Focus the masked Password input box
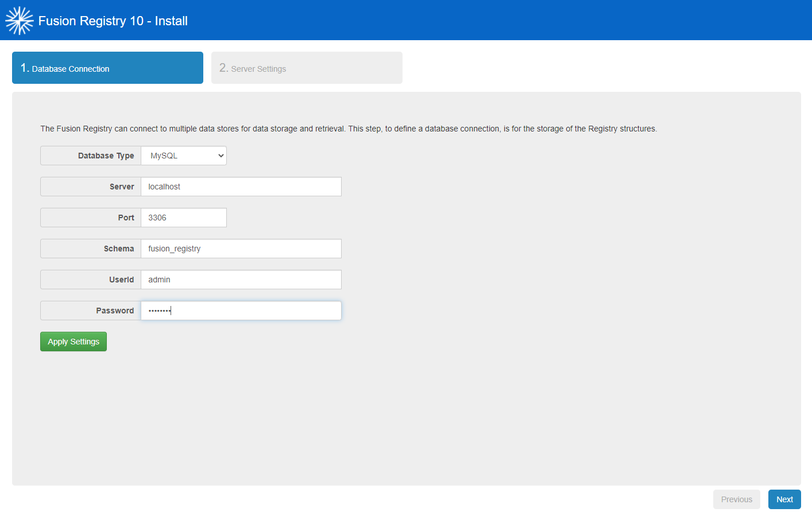The height and width of the screenshot is (512, 812). (241, 311)
